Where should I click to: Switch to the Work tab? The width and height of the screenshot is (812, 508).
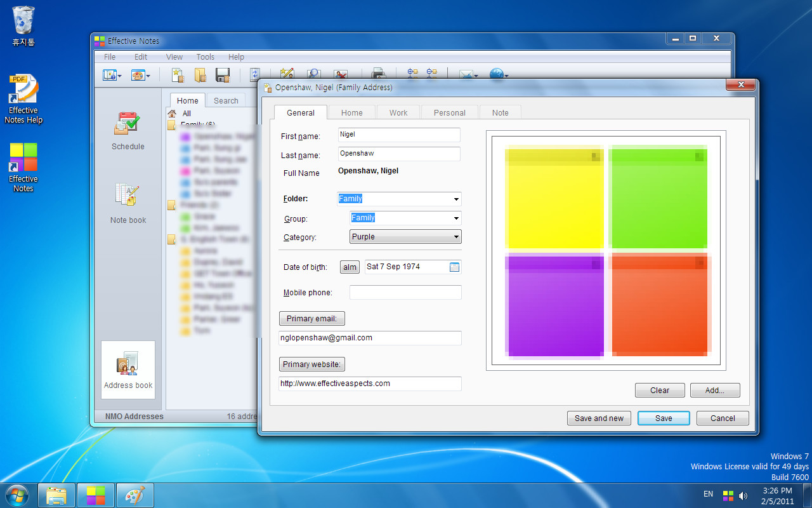pyautogui.click(x=398, y=112)
